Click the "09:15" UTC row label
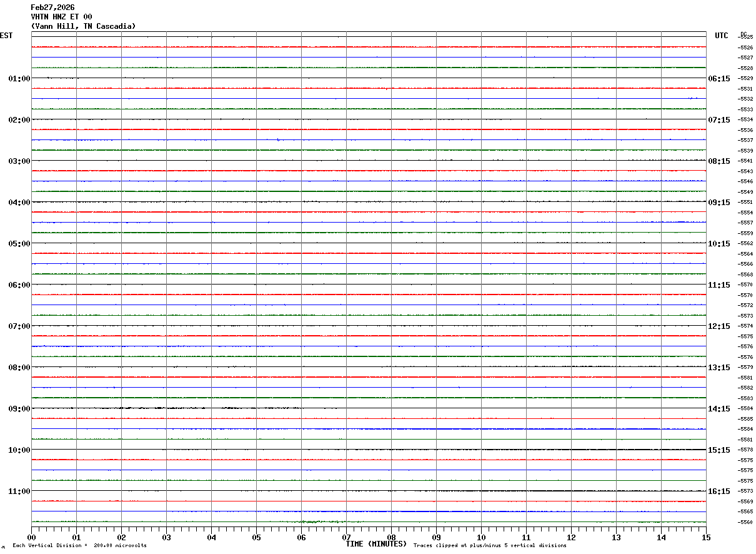Image resolution: width=756 pixels, height=554 pixels. 719,203
